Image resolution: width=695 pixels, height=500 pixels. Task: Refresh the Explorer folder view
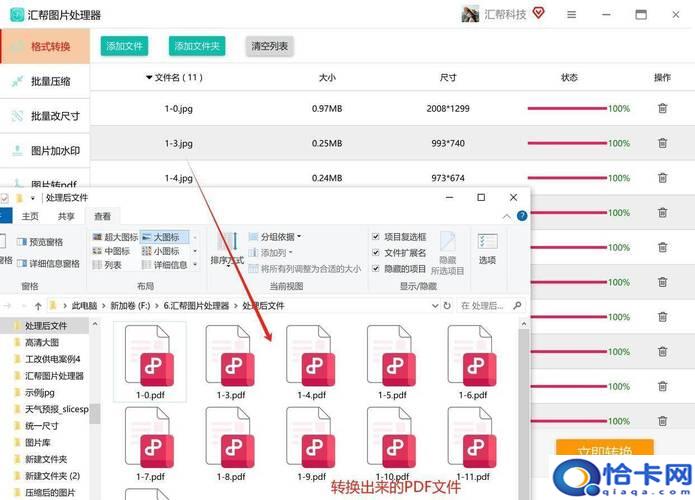[447, 306]
